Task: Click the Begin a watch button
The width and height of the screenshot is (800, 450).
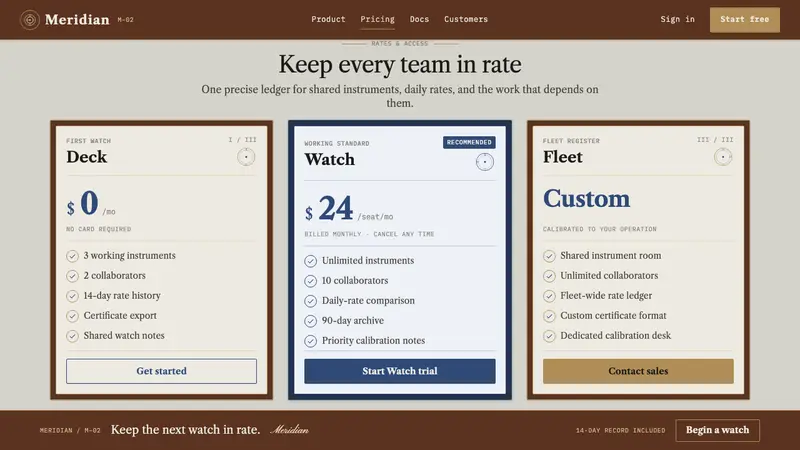Action: point(717,430)
